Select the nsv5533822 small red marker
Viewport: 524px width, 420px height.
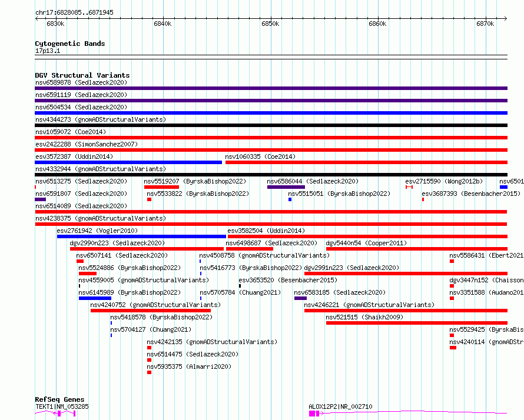(150, 199)
